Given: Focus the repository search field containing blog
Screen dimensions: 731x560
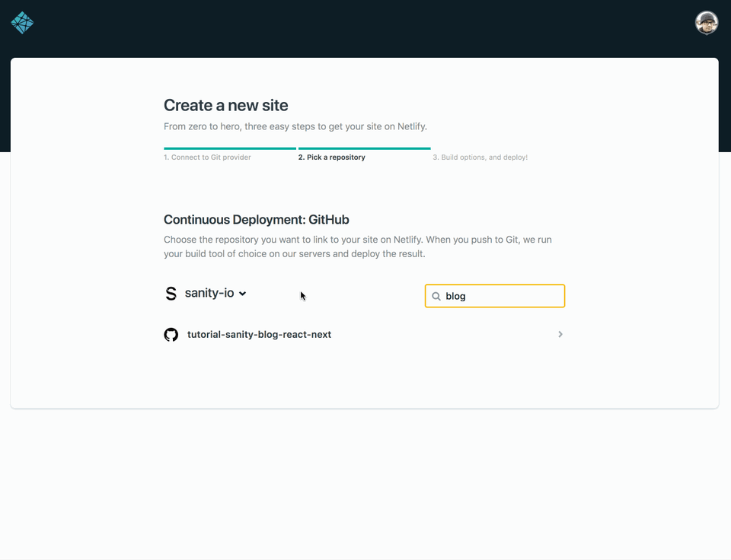Looking at the screenshot, I should point(495,296).
